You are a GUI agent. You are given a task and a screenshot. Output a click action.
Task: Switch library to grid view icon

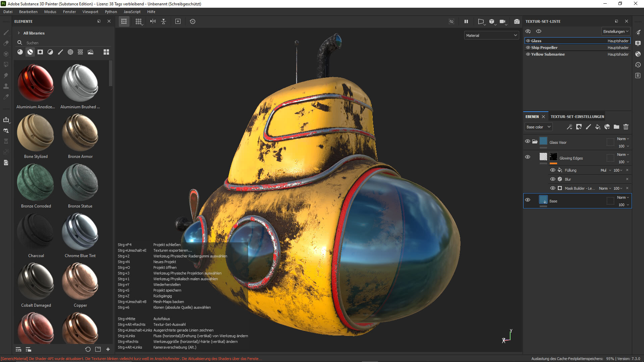106,52
